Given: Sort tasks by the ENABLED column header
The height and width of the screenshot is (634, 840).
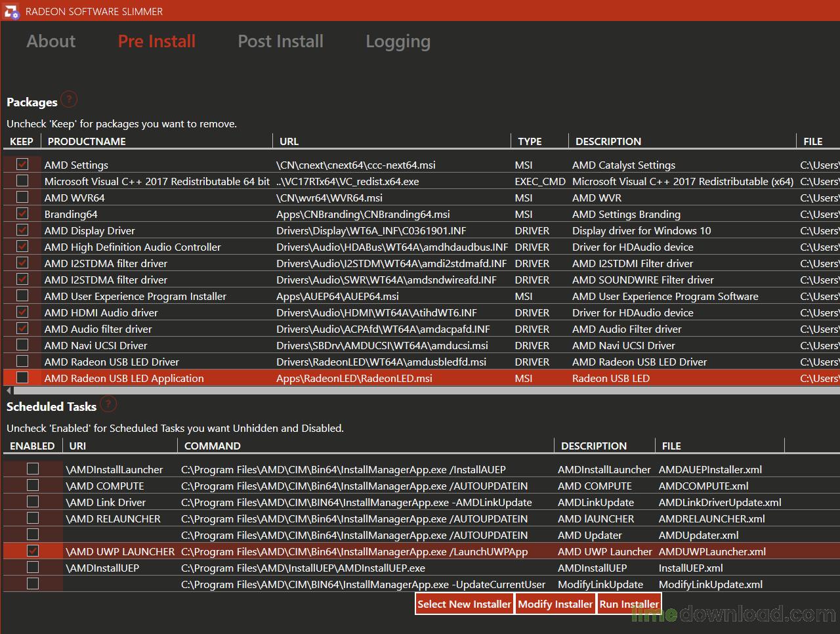Looking at the screenshot, I should [33, 446].
